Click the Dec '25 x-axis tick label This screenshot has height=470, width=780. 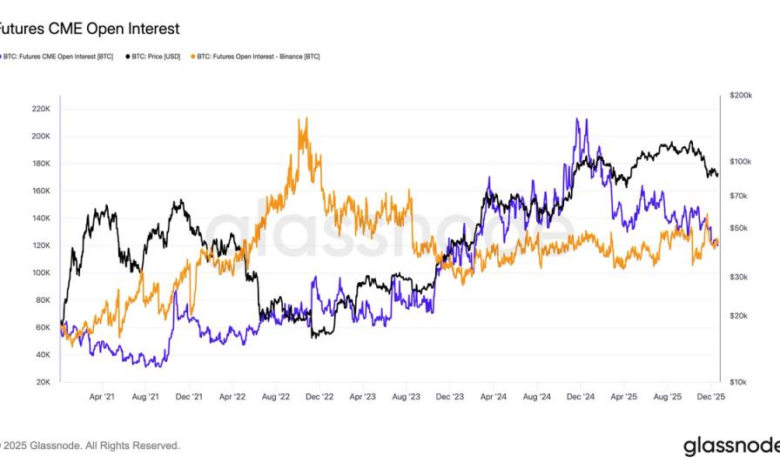pos(711,396)
